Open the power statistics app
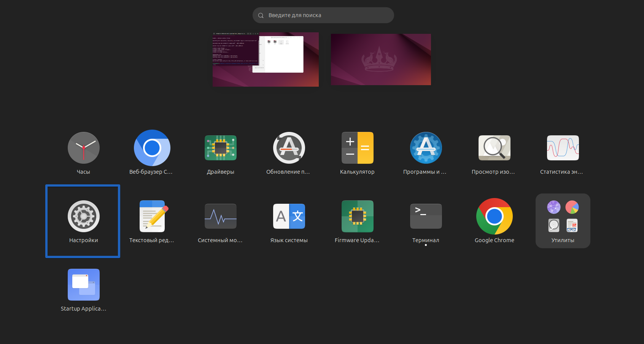Viewport: 644px width, 344px height. [x=563, y=148]
